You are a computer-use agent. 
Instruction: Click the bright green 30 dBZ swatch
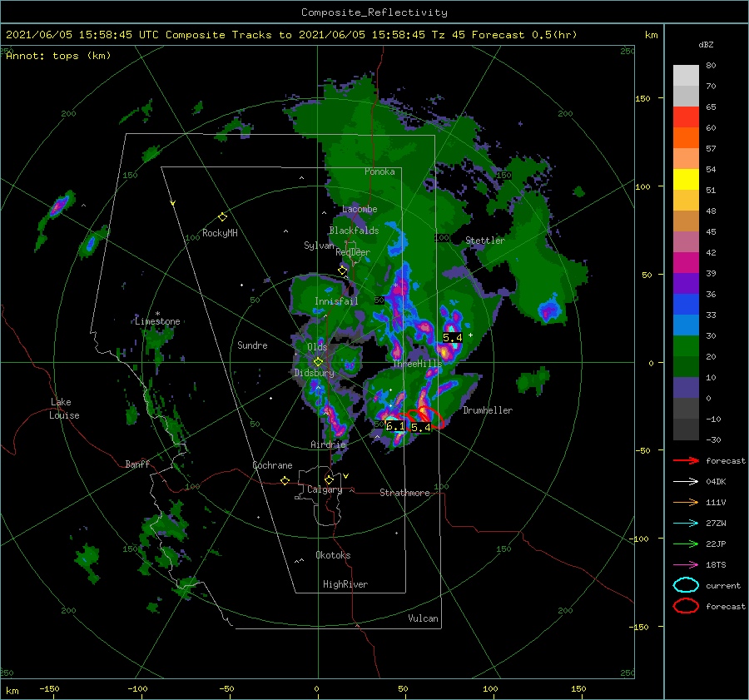[686, 345]
